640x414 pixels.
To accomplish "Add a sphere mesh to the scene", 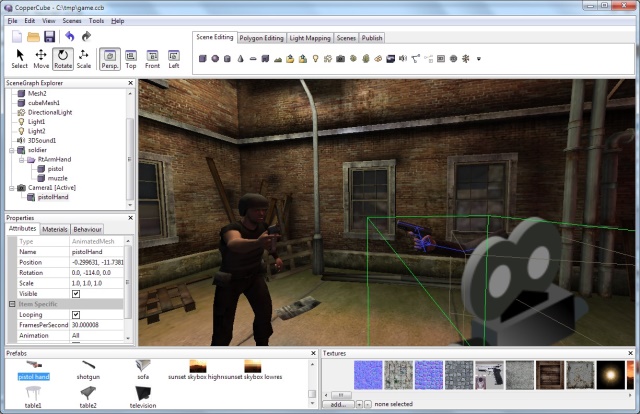I will [215, 59].
